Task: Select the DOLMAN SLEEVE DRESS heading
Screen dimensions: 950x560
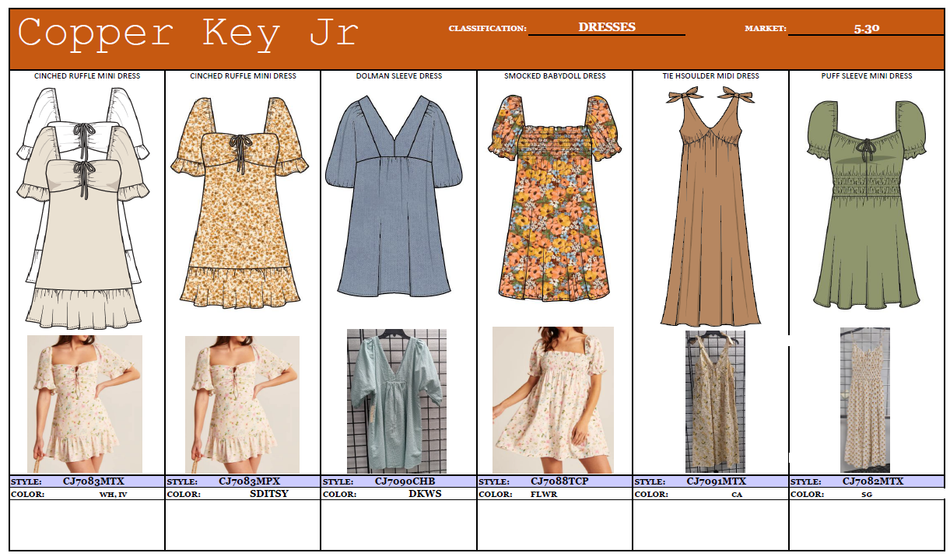Action: pyautogui.click(x=399, y=76)
